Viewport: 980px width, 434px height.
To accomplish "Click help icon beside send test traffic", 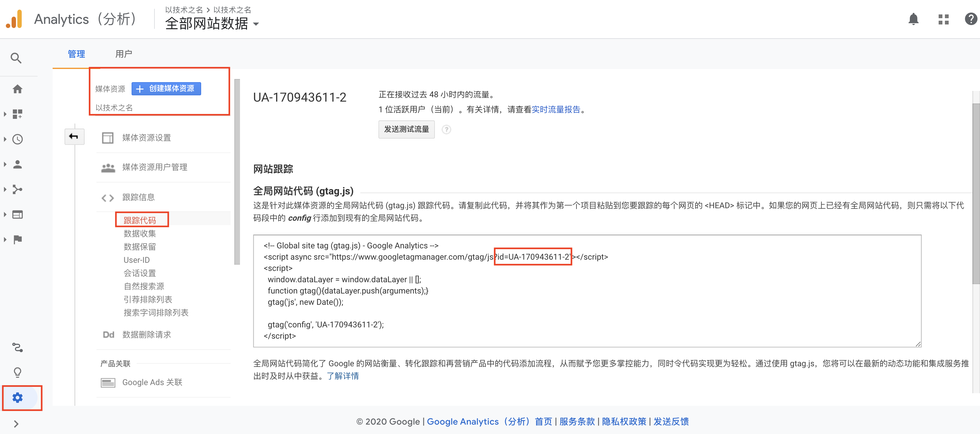I will [446, 130].
